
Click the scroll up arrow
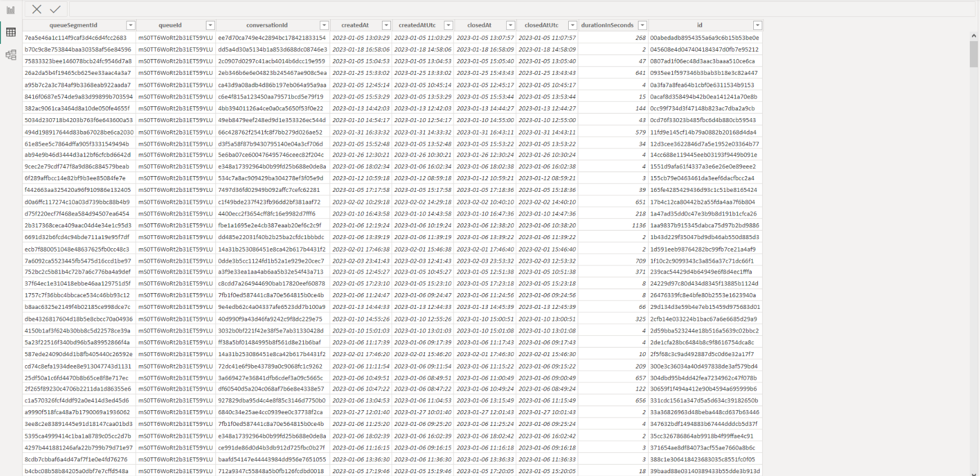coord(974,35)
